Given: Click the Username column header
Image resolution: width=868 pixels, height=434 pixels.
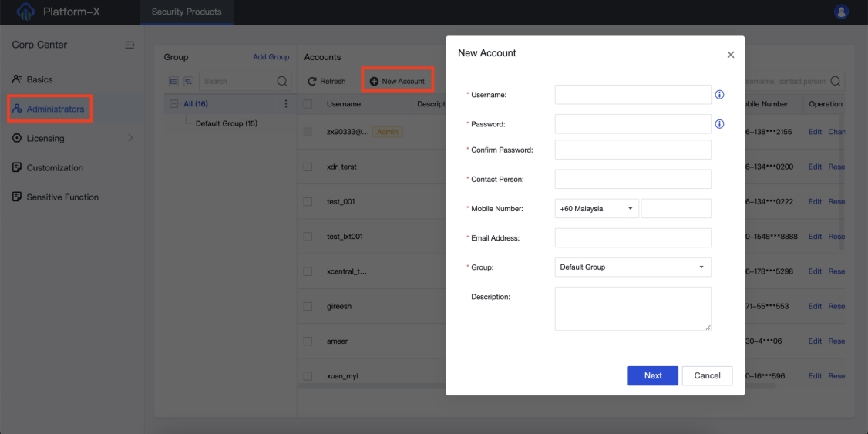Looking at the screenshot, I should click(344, 103).
